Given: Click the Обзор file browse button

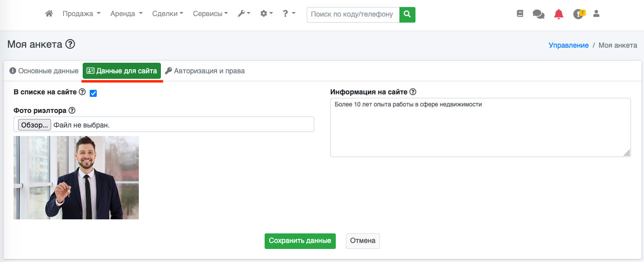Looking at the screenshot, I should tap(35, 125).
